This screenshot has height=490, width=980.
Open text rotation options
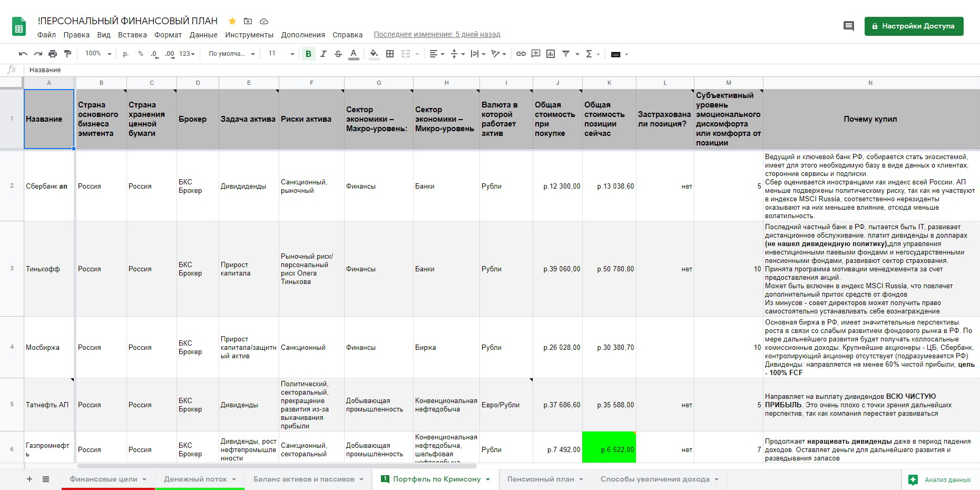click(x=498, y=54)
